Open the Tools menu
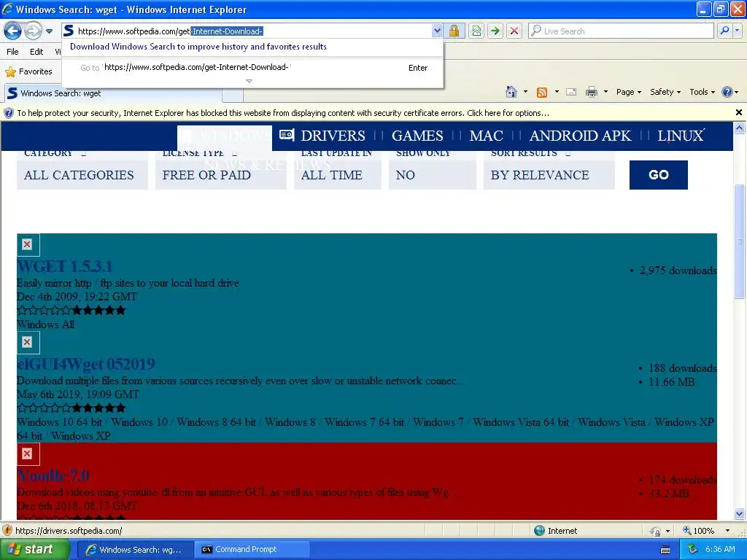This screenshot has width=747, height=560. [x=702, y=92]
